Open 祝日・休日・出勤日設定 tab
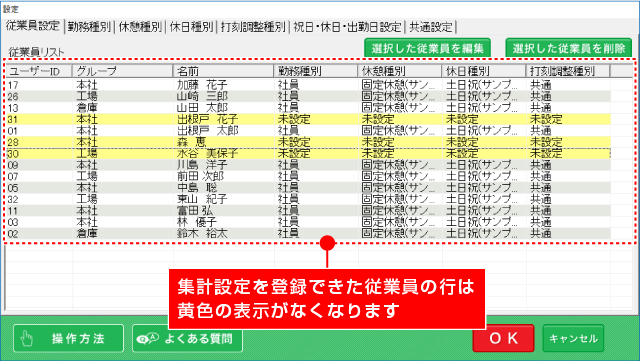This screenshot has width=640, height=362. point(347,27)
